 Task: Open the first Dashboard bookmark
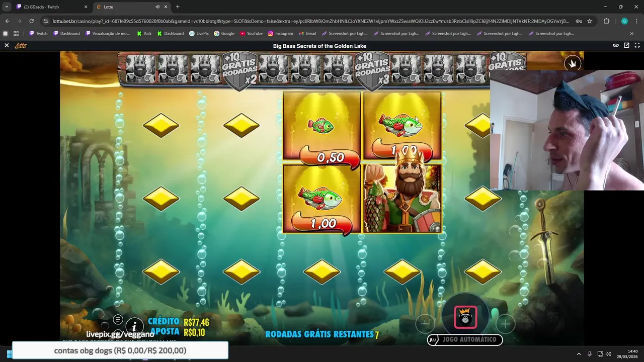66,34
